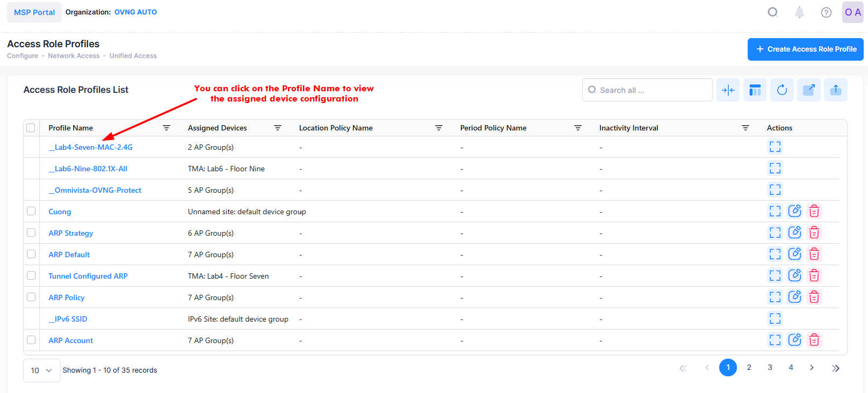Click the magnifier search icon in header
Viewport: 868px width, 393px height.
[x=772, y=12]
